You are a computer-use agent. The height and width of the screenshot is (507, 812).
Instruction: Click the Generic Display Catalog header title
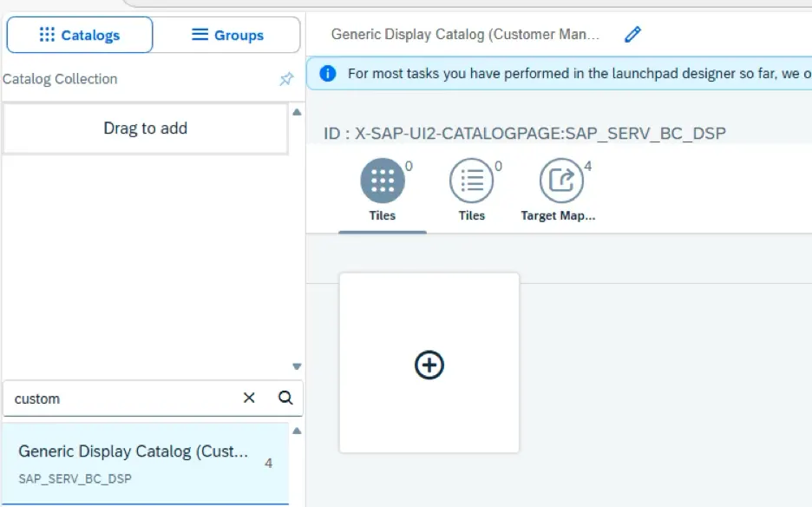click(x=465, y=35)
